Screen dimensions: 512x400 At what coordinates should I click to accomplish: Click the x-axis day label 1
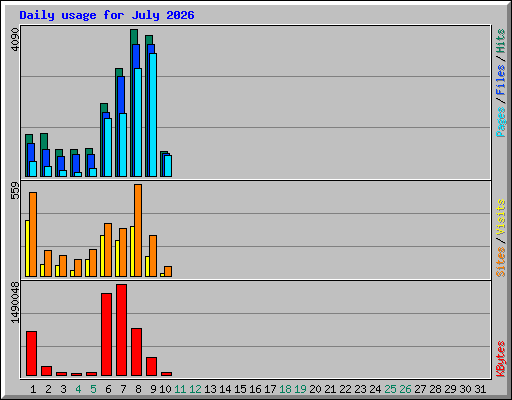(33, 389)
